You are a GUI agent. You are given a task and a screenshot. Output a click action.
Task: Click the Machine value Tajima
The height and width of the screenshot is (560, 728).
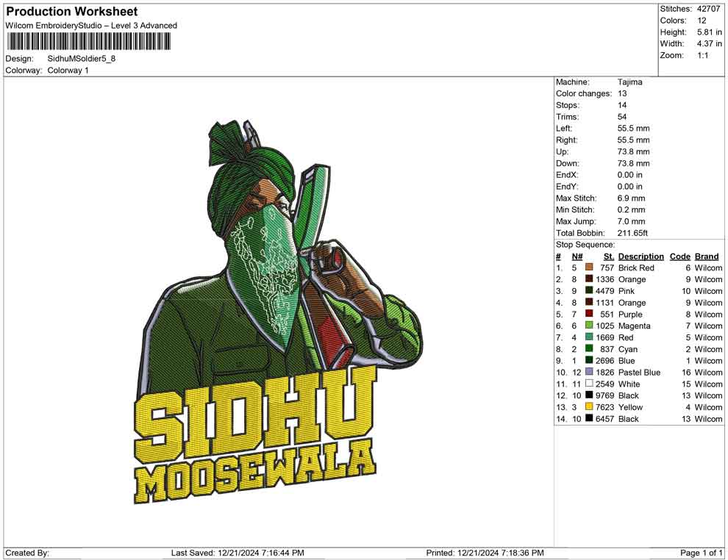630,82
